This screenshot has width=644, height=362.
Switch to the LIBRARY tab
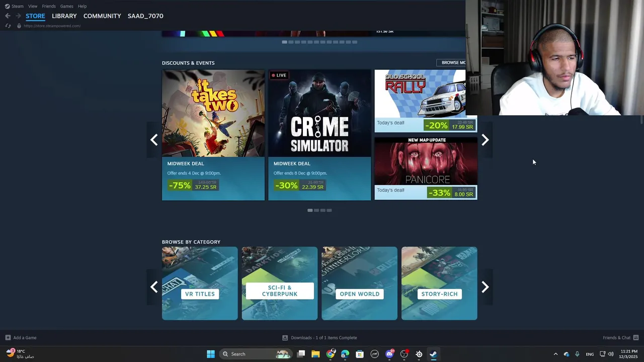64,16
